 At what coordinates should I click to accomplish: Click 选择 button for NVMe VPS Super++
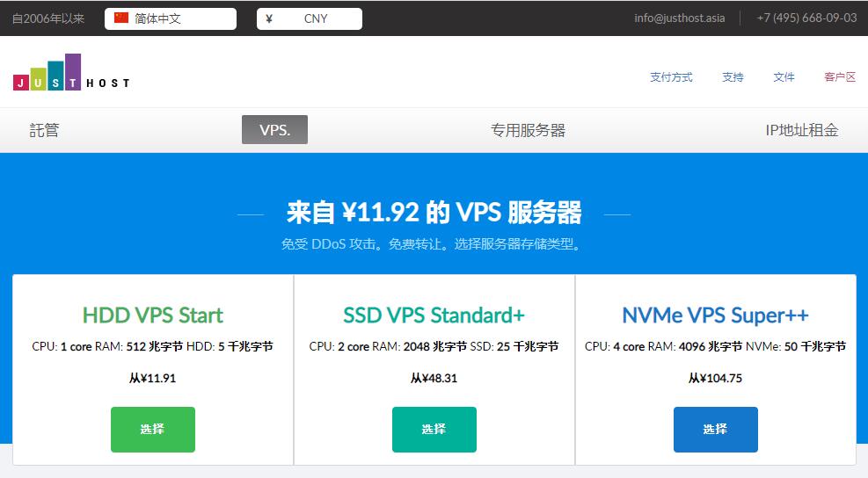pos(715,430)
